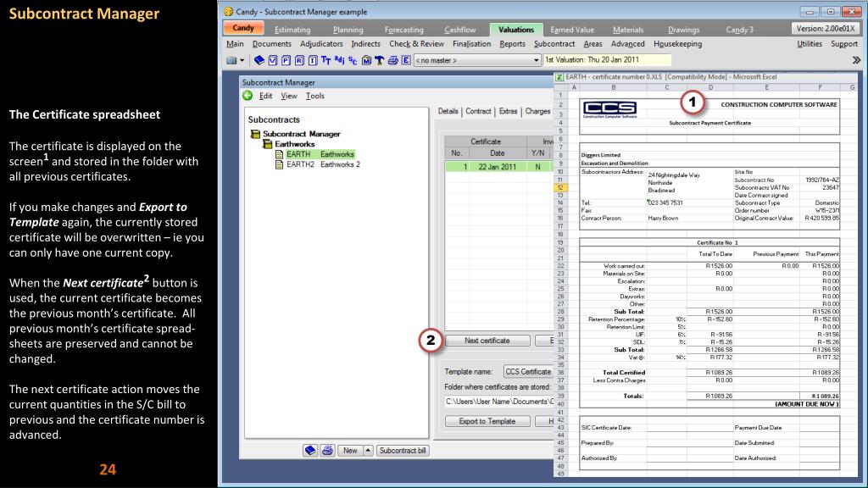Click the I document icon in the toolbar
868x488 pixels.
point(312,60)
